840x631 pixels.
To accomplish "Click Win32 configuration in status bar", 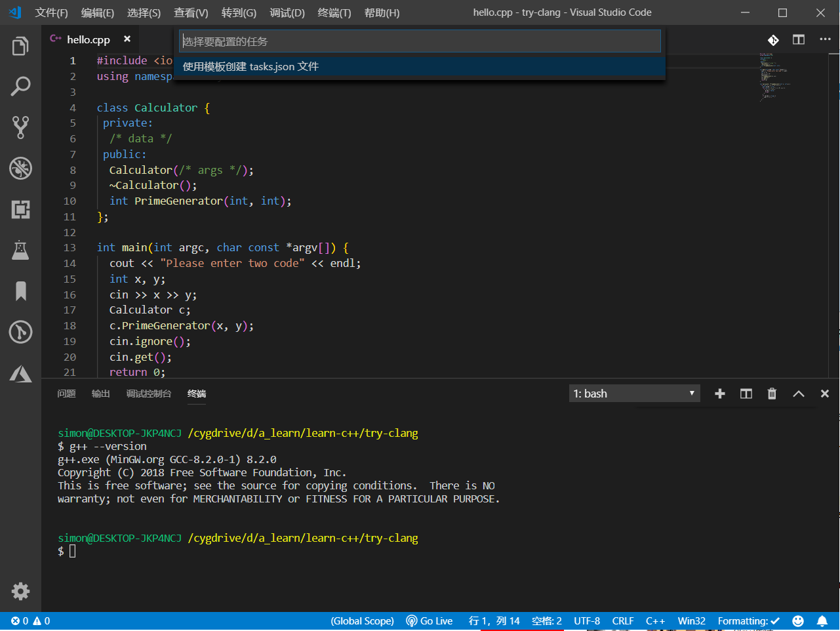I will point(692,621).
